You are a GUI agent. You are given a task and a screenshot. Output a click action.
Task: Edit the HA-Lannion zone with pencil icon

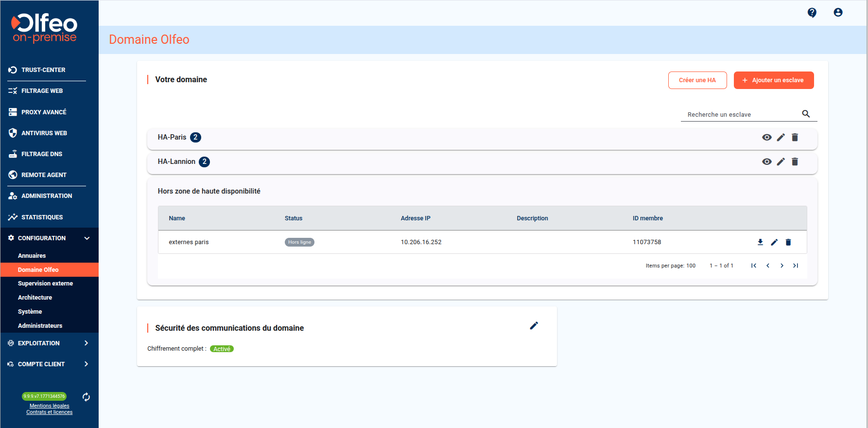[x=781, y=162]
